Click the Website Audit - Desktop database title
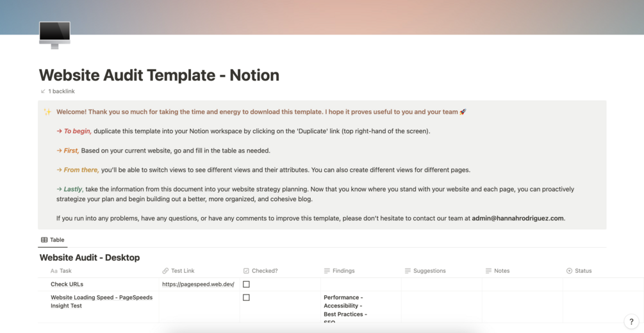644x333 pixels. pos(90,257)
